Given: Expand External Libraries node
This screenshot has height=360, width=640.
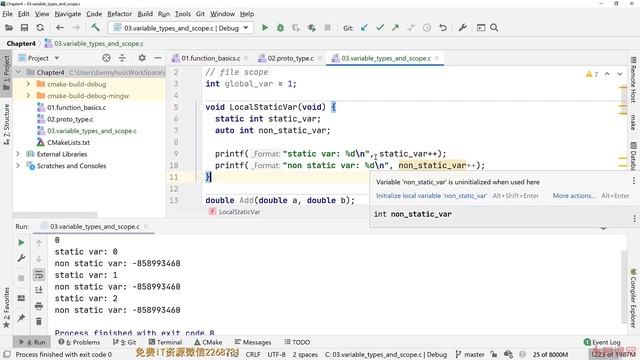Looking at the screenshot, I should coord(18,154).
